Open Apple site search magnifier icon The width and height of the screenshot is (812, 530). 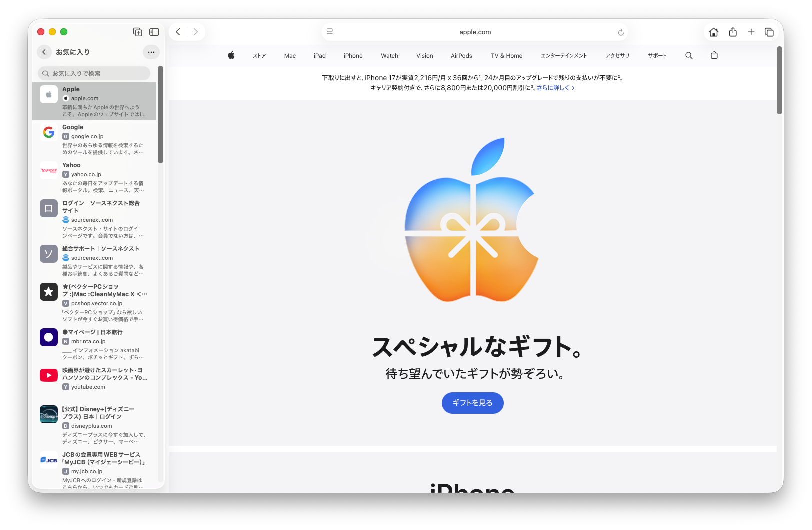coord(689,56)
